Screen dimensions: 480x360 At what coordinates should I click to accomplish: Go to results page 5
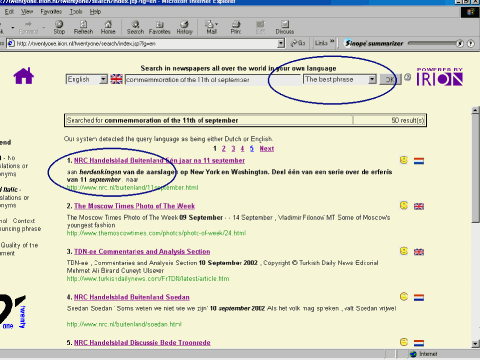[252, 149]
